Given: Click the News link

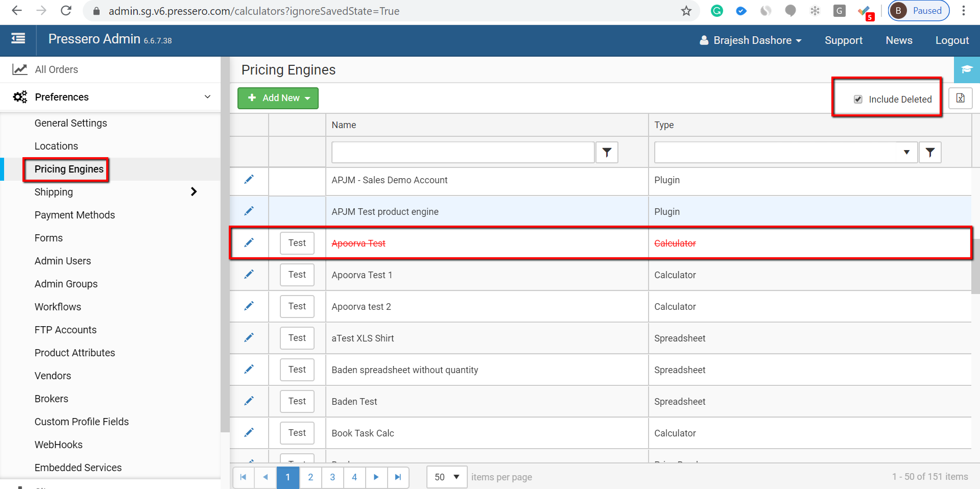Looking at the screenshot, I should 899,40.
